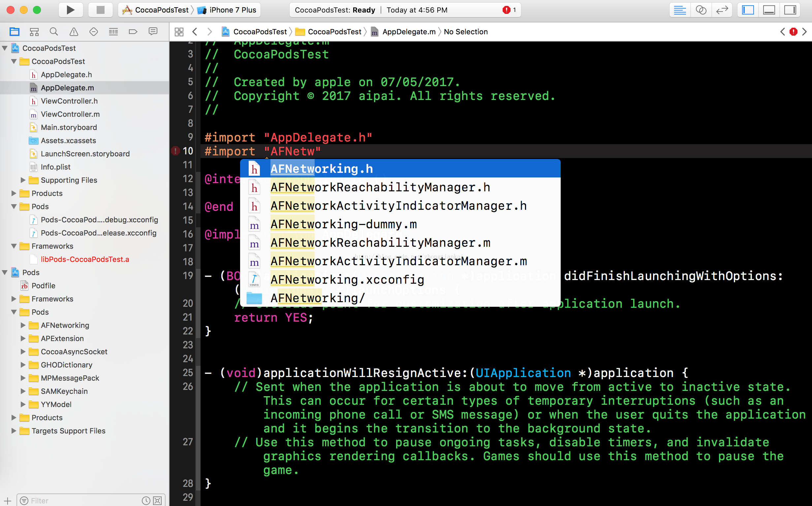Show the Assistant editor
The height and width of the screenshot is (506, 812).
coord(701,10)
